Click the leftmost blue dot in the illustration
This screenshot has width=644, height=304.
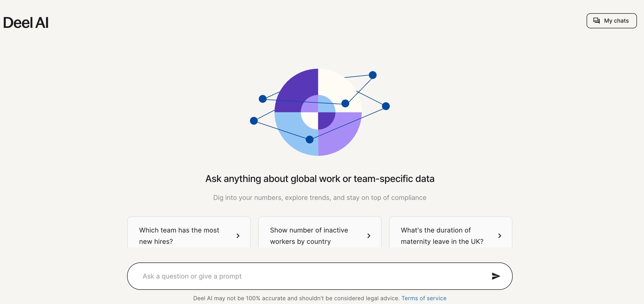[254, 121]
